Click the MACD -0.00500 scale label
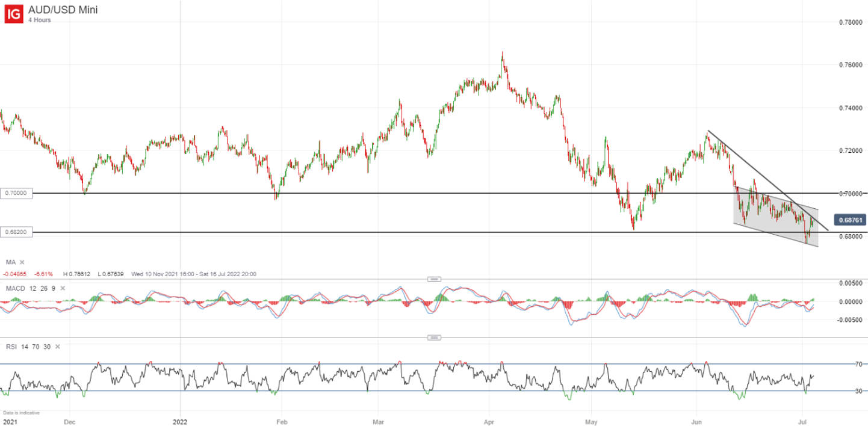This screenshot has width=868, height=426. (850, 320)
